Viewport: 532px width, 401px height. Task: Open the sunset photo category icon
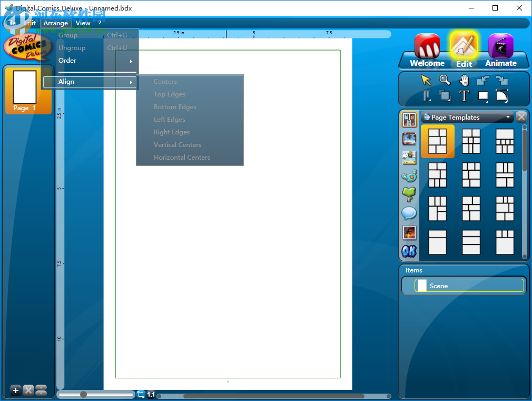point(409,232)
